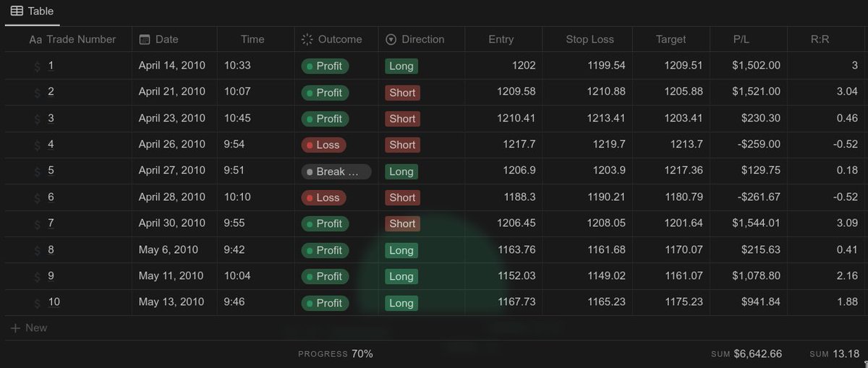Select the P/L cell -$259.00
Screen dimensions: 868x368
(x=749, y=144)
